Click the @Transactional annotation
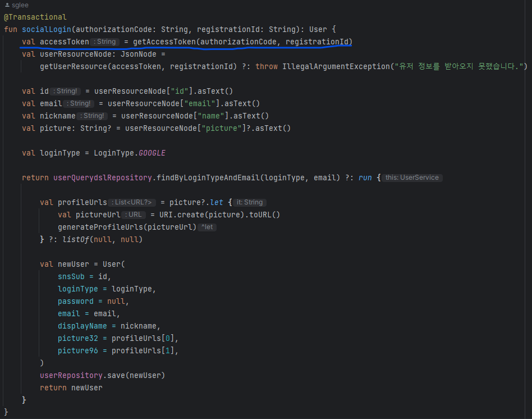Viewport: 532px width, 419px height. pyautogui.click(x=35, y=17)
